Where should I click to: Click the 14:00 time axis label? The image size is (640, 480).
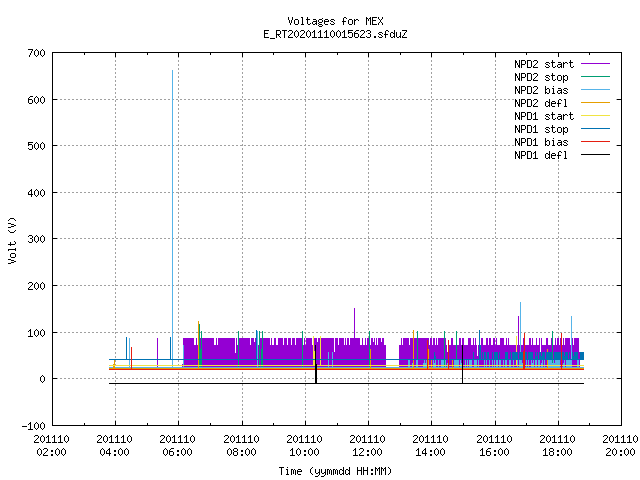pos(431,452)
